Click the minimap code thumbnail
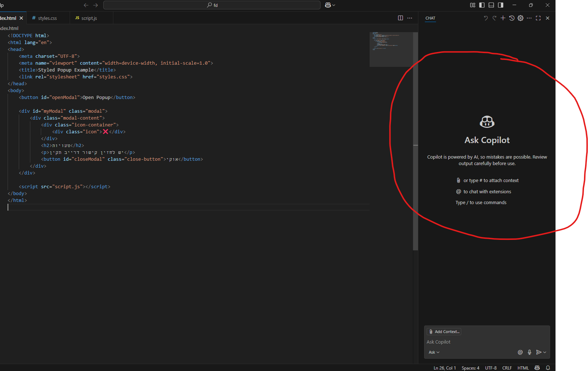The height and width of the screenshot is (371, 588). [x=391, y=49]
